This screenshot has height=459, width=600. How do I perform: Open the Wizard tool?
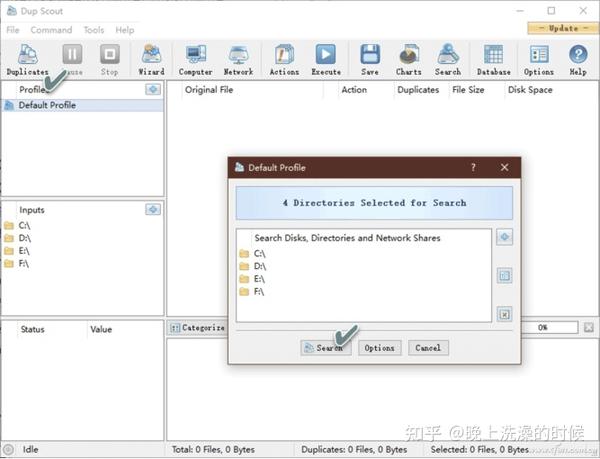152,60
